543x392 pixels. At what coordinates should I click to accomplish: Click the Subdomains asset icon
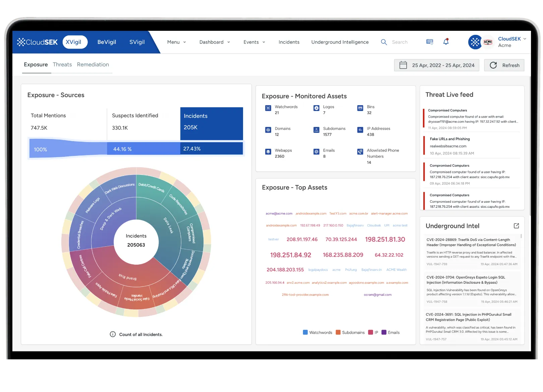[x=316, y=130]
